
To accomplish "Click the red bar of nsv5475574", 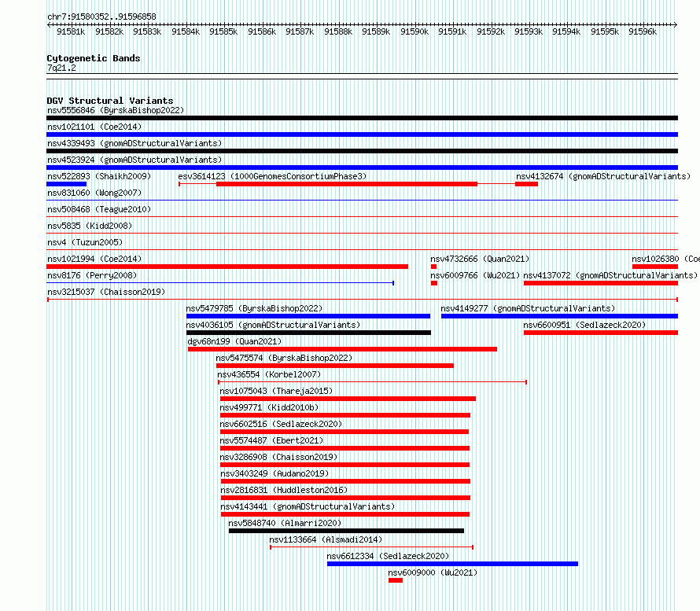I will pyautogui.click(x=335, y=366).
